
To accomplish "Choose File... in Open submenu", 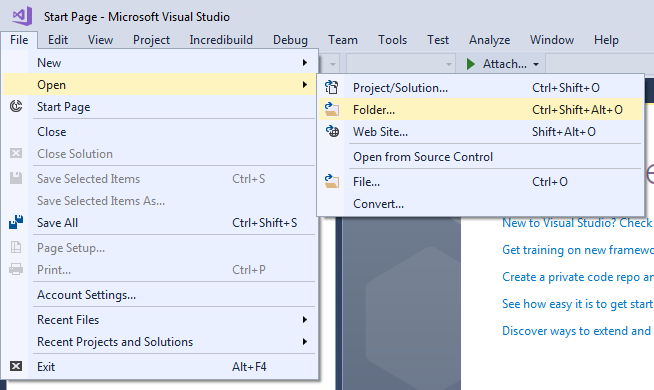I will pyautogui.click(x=480, y=182).
